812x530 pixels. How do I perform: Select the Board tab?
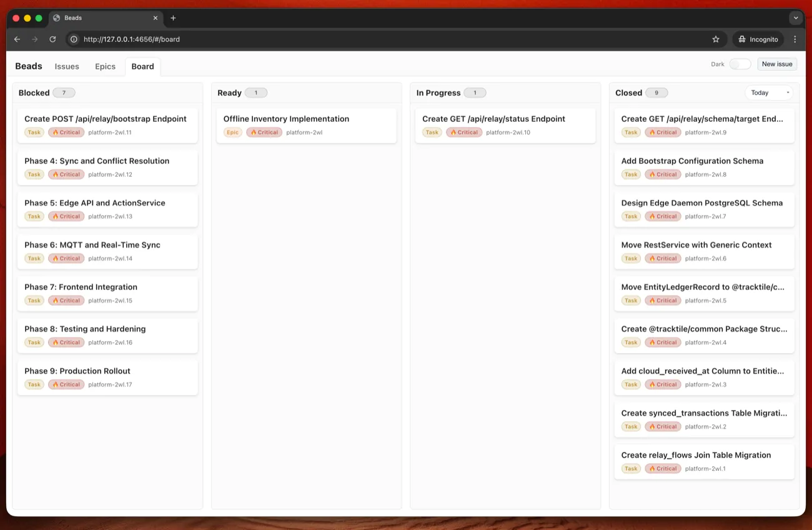click(142, 66)
